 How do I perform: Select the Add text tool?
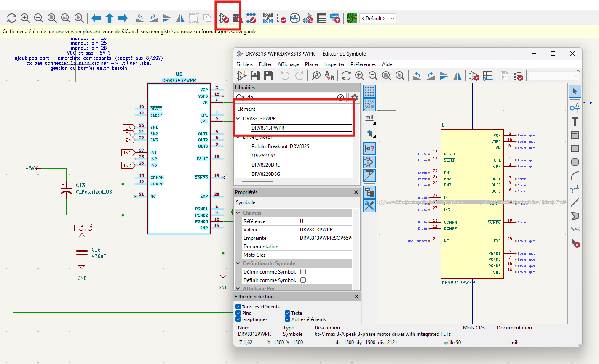click(x=575, y=122)
